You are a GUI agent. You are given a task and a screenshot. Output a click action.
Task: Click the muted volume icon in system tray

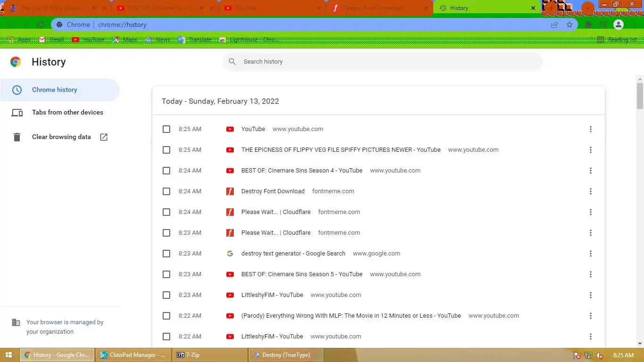(x=600, y=355)
